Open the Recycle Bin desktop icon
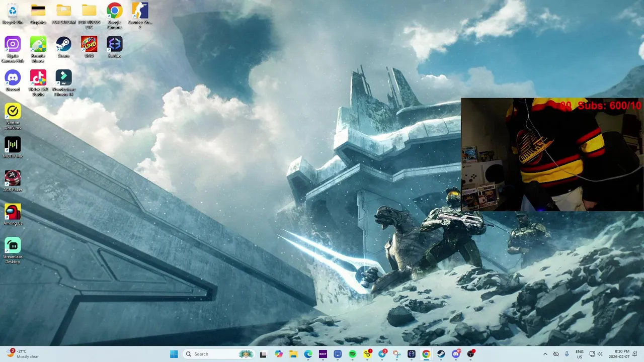 point(13,14)
